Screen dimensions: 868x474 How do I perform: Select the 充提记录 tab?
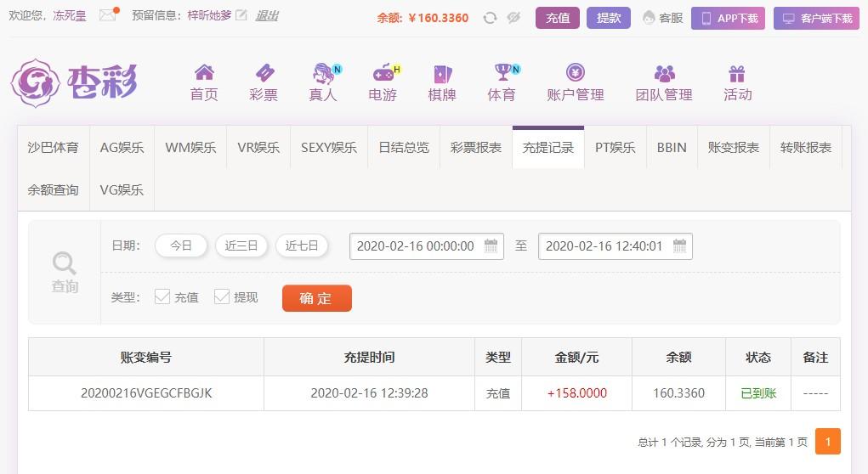pyautogui.click(x=548, y=148)
